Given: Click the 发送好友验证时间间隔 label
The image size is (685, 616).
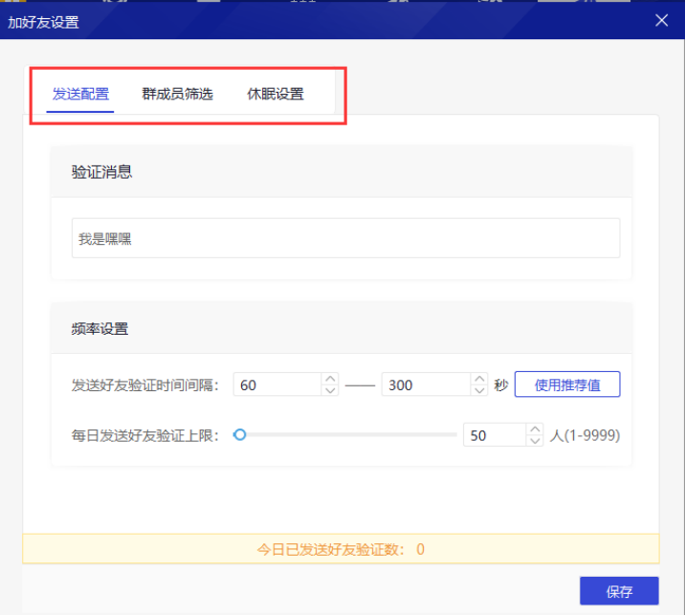Looking at the screenshot, I should click(x=145, y=385).
